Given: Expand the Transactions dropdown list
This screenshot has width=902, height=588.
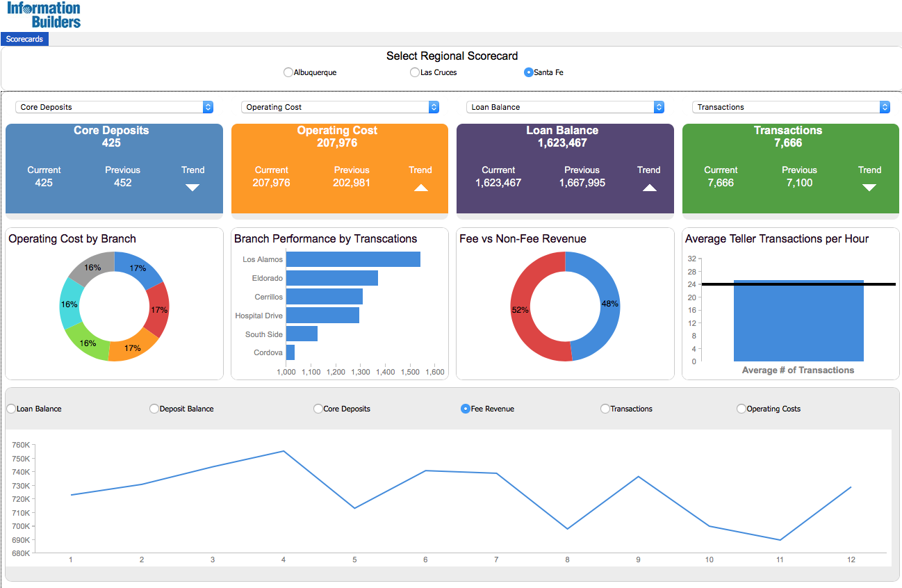Looking at the screenshot, I should coord(791,107).
